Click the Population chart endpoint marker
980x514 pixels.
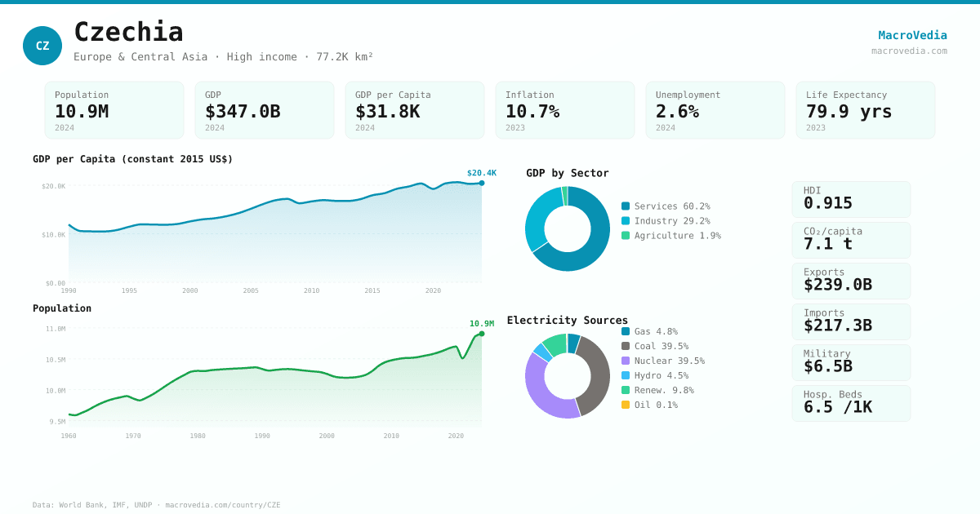coord(482,334)
